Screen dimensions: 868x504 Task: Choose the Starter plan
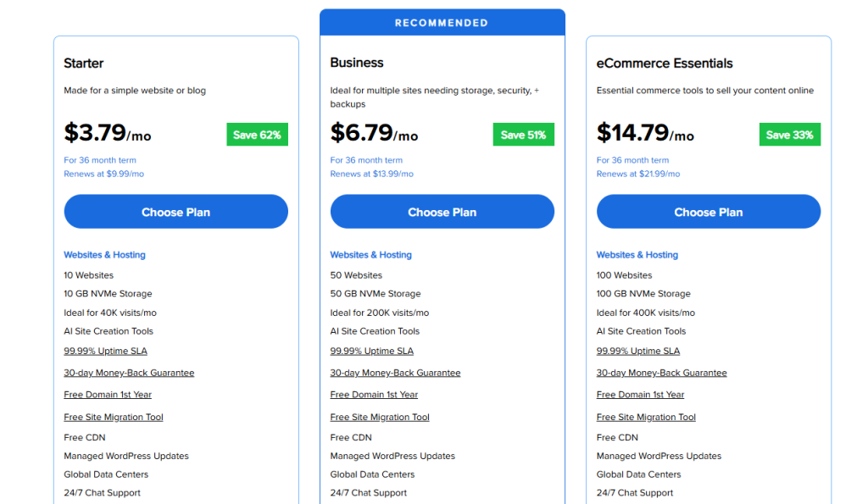tap(175, 212)
